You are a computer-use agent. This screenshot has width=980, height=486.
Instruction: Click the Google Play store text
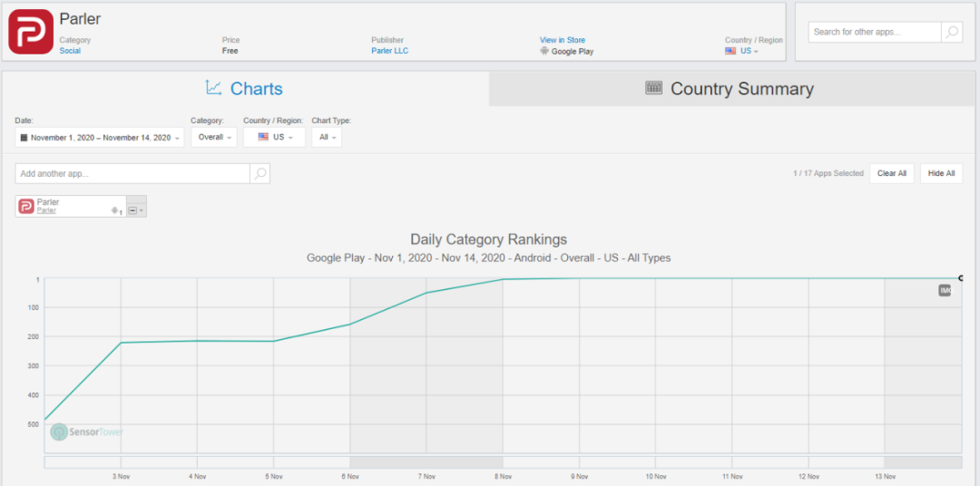[573, 52]
